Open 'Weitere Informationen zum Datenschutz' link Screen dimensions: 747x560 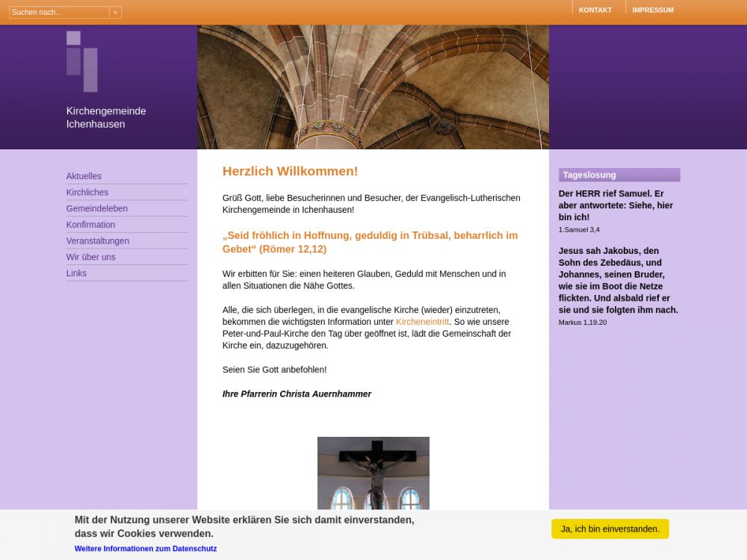pos(146,549)
